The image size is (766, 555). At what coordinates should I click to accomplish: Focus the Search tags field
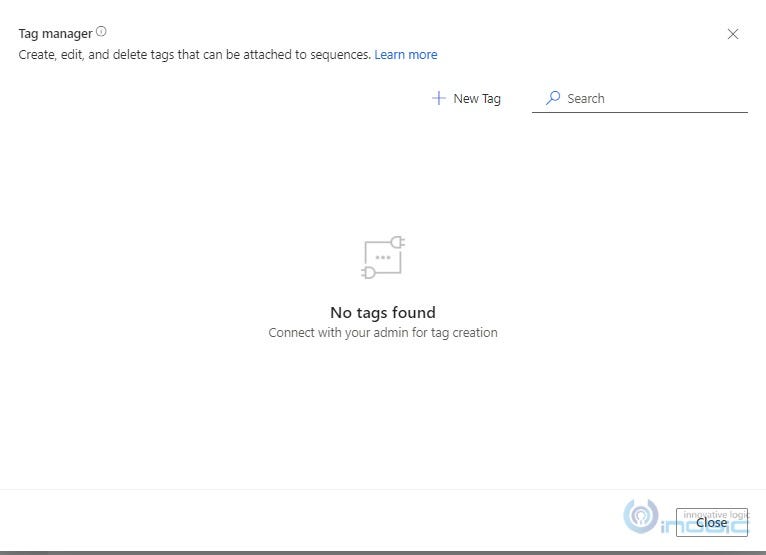[639, 99]
